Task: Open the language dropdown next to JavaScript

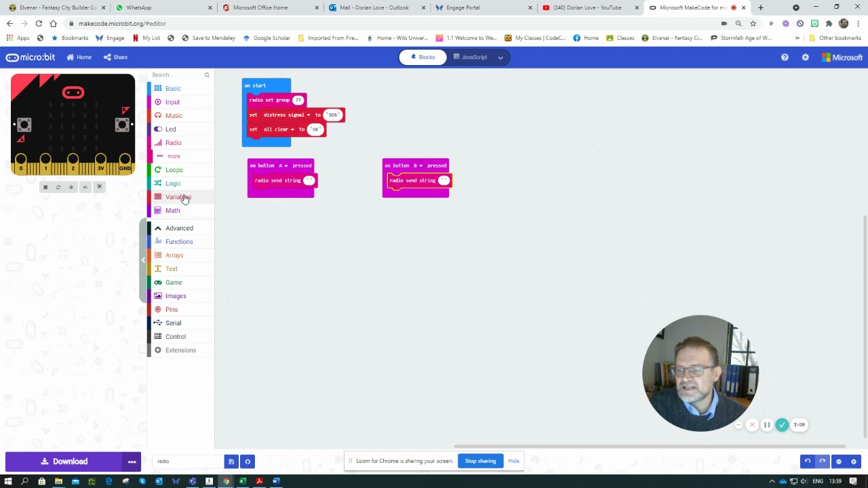Action: tap(500, 57)
